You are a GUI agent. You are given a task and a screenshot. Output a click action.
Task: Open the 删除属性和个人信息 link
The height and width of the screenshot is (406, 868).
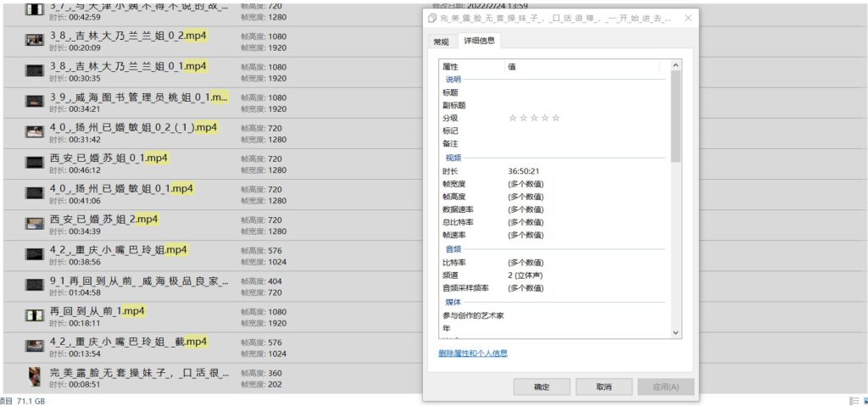pos(473,353)
